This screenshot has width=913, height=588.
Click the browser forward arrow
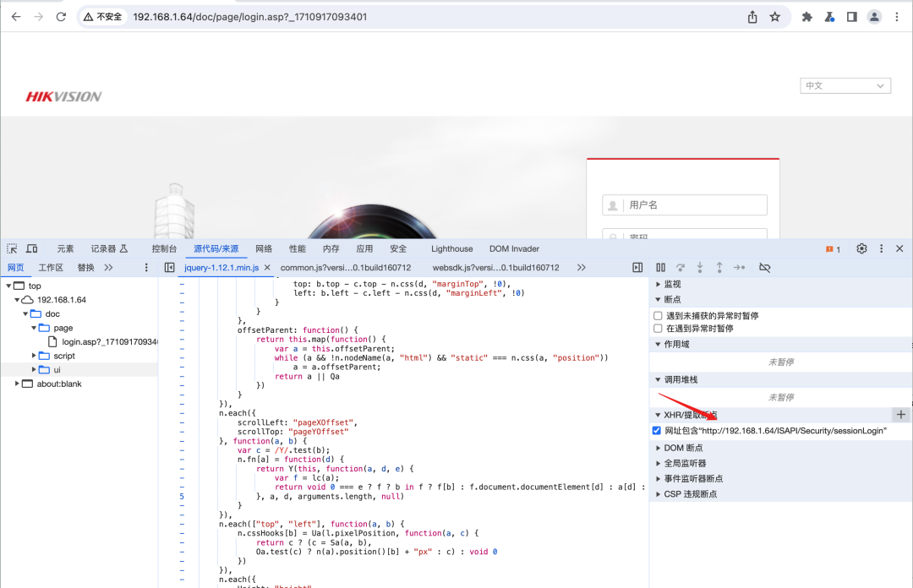tap(38, 17)
